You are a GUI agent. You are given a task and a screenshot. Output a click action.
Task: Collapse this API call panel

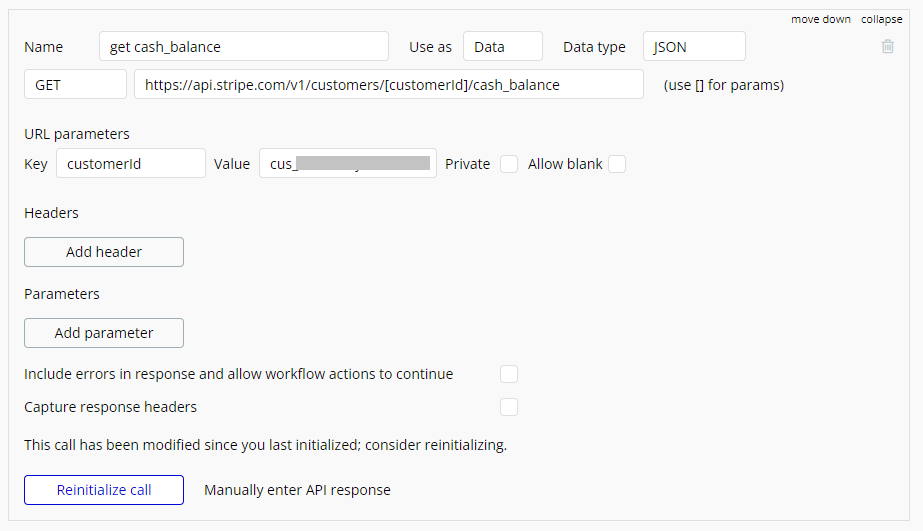882,19
